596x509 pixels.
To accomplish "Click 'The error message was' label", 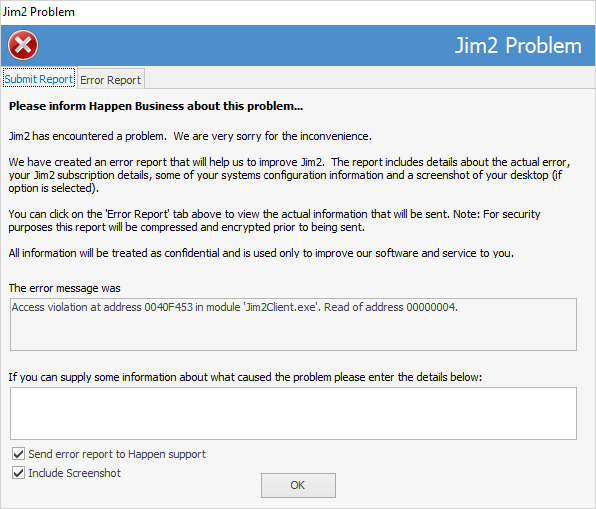I will coord(65,288).
